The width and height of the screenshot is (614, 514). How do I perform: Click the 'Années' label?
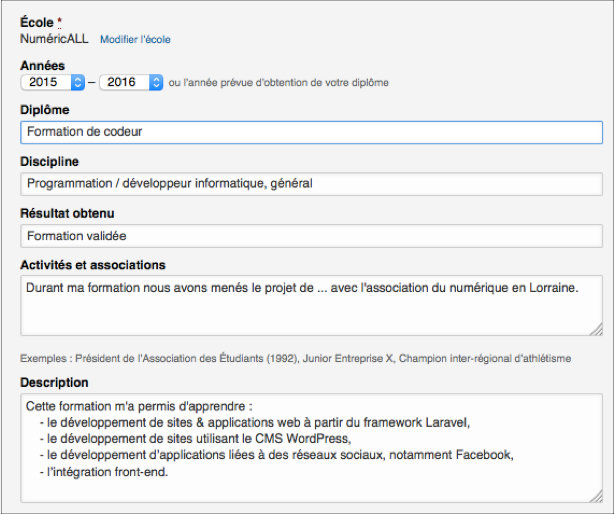point(42,65)
